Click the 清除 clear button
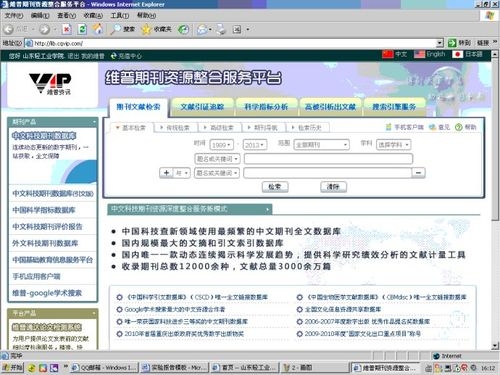 (x=333, y=187)
